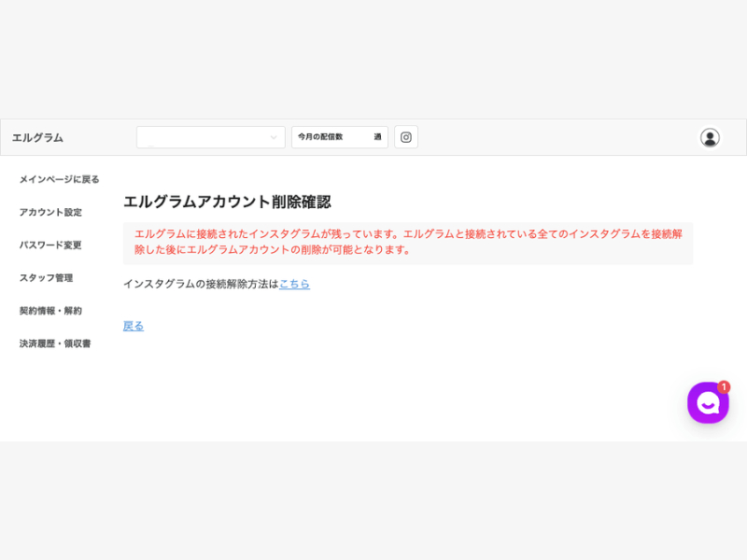Image resolution: width=747 pixels, height=560 pixels.
Task: Open the user profile avatar menu
Action: [x=710, y=137]
